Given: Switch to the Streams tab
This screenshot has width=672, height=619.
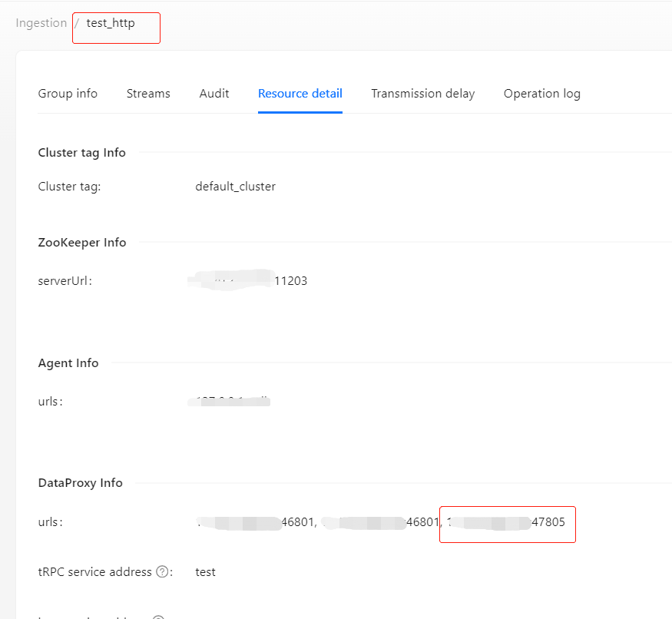Looking at the screenshot, I should 148,94.
